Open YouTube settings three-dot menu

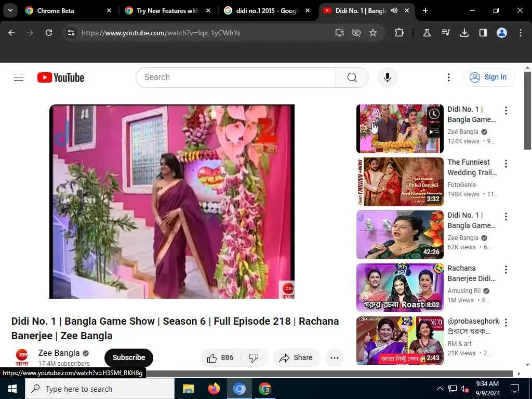(x=448, y=77)
